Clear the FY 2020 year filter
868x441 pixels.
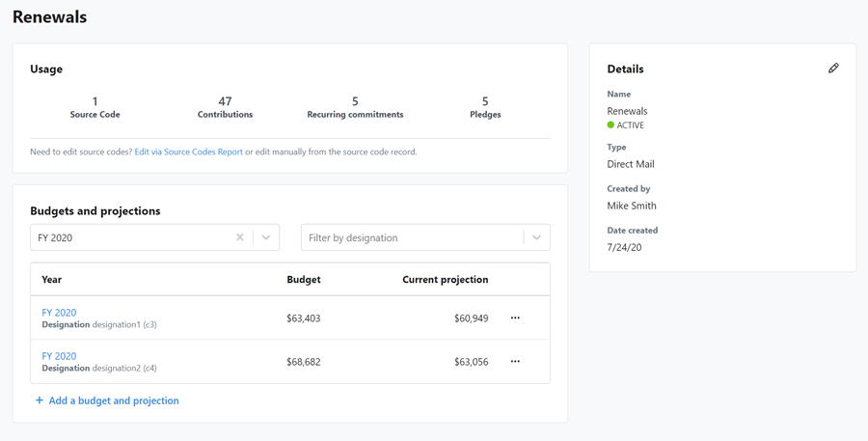(x=240, y=237)
